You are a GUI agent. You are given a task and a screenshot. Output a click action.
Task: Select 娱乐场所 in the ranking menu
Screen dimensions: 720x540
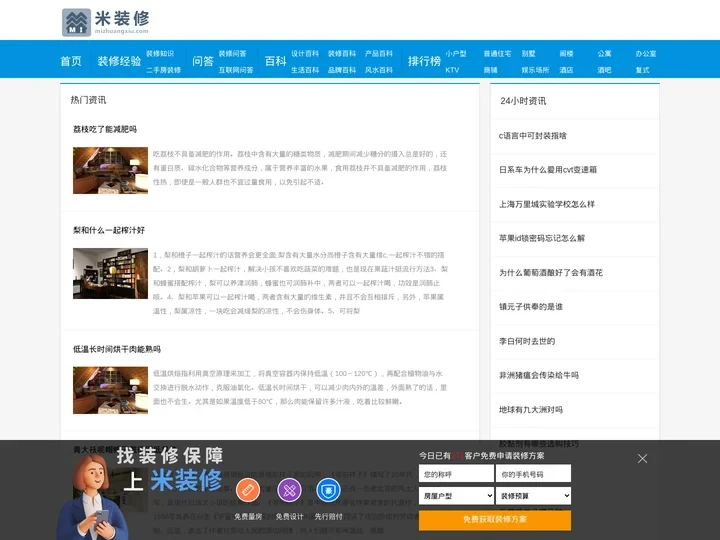pyautogui.click(x=535, y=70)
